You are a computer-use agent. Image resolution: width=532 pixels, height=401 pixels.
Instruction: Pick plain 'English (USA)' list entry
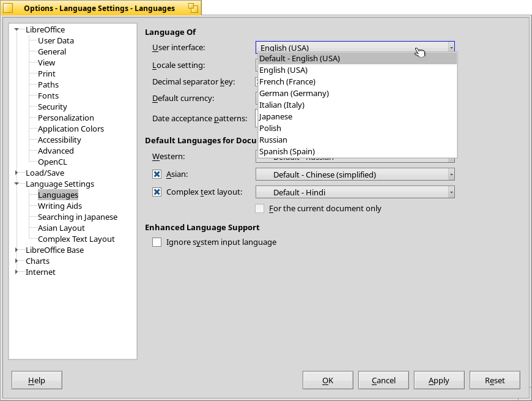pyautogui.click(x=358, y=70)
